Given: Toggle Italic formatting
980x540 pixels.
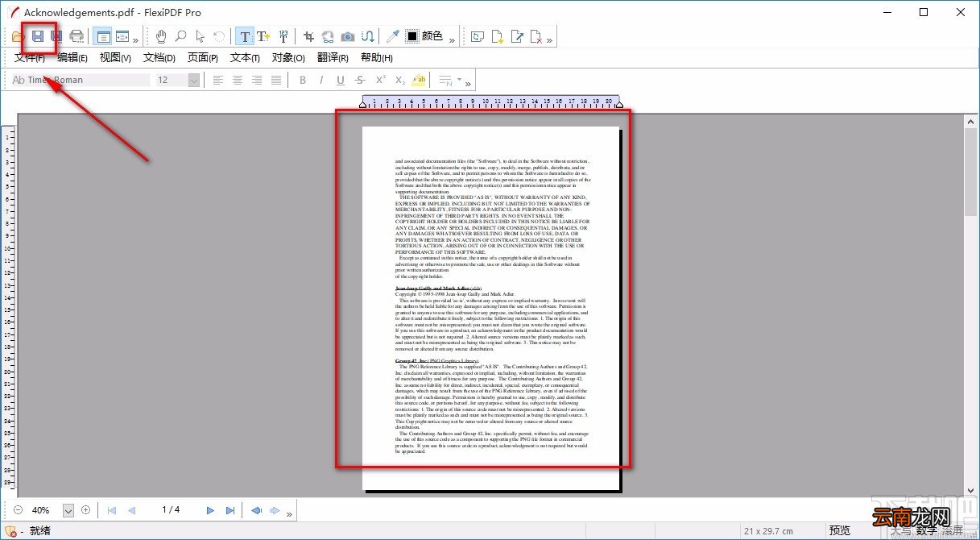Looking at the screenshot, I should [321, 80].
